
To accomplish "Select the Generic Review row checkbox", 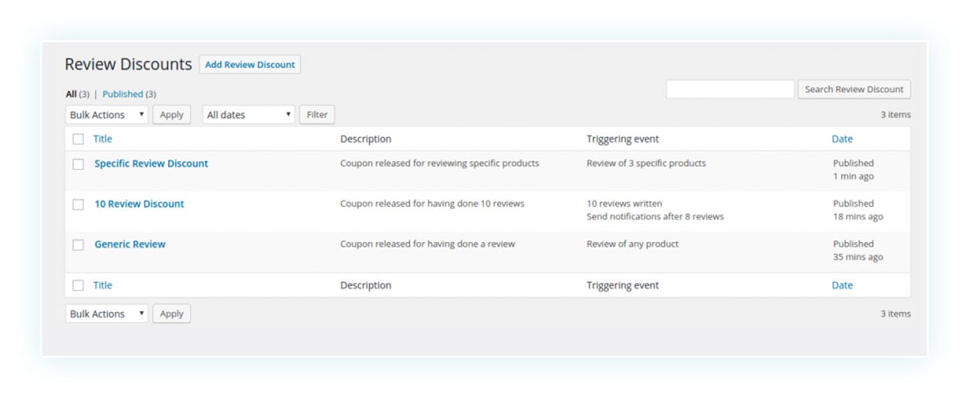I will 78,245.
